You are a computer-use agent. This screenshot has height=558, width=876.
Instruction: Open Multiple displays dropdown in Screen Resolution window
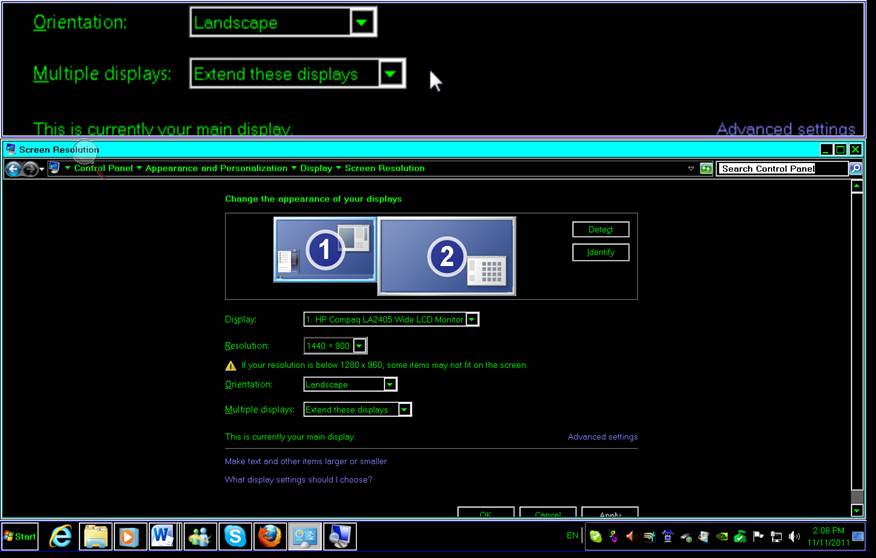358,409
